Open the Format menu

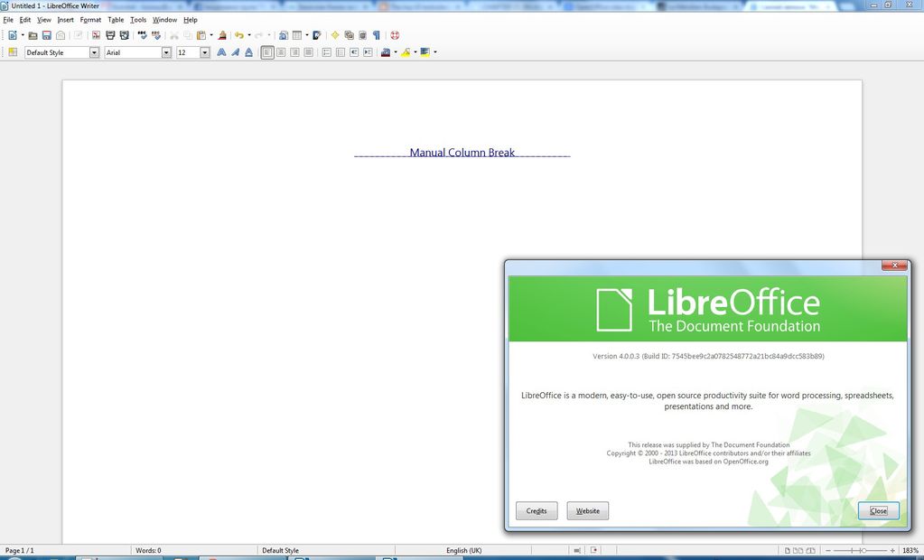coord(90,20)
